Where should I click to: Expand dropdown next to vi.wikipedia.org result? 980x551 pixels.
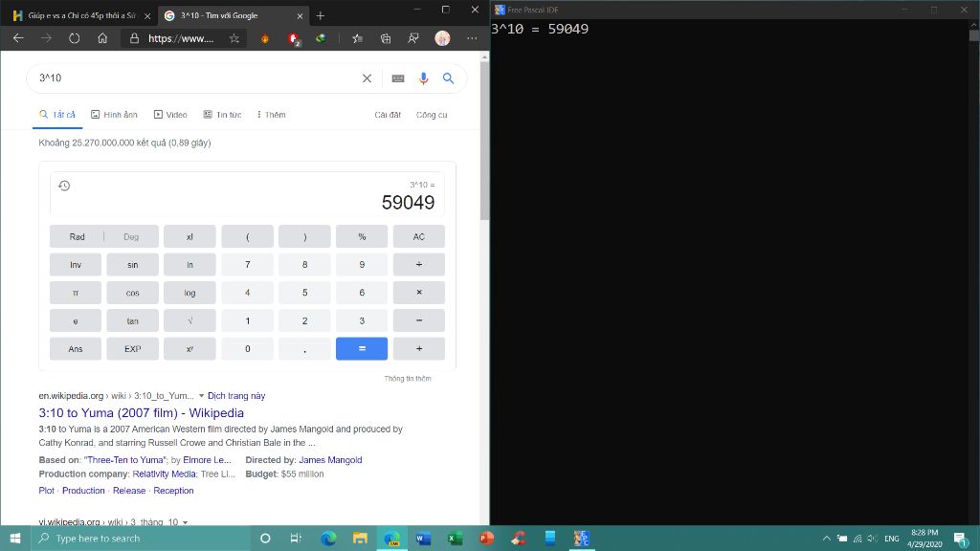click(185, 522)
